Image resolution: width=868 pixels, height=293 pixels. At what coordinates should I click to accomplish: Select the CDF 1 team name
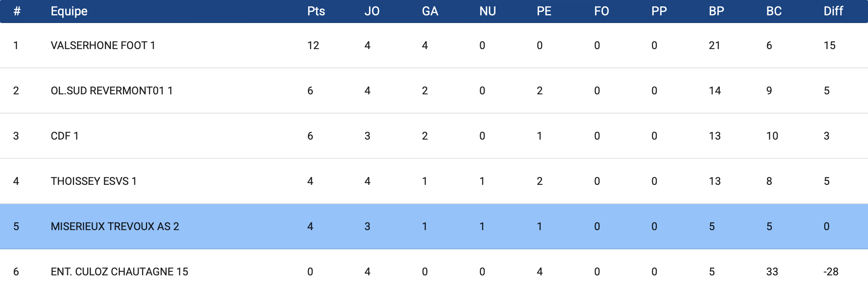click(x=65, y=136)
